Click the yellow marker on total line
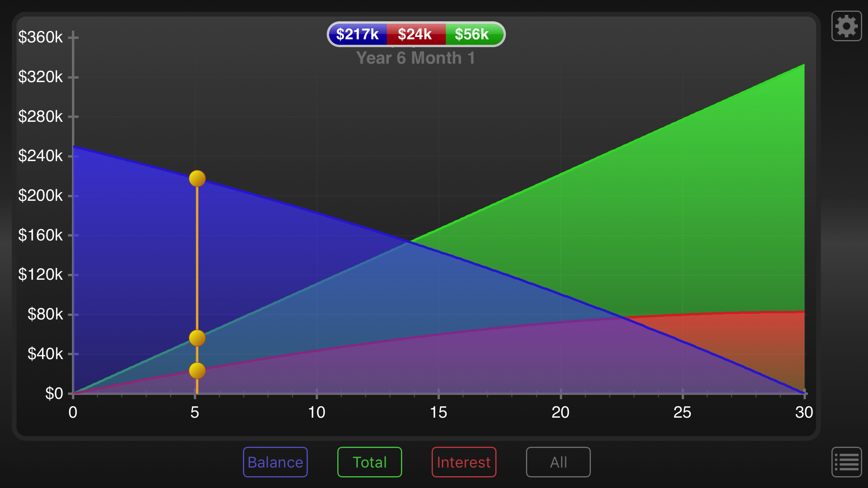Screen dimensions: 868x488 click(x=197, y=338)
